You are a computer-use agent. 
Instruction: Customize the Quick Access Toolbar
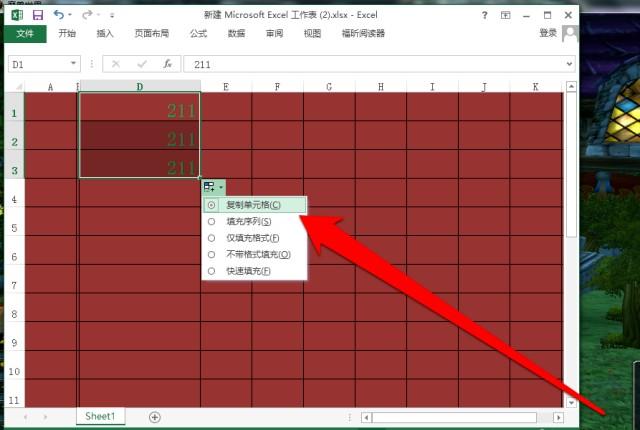tap(112, 16)
